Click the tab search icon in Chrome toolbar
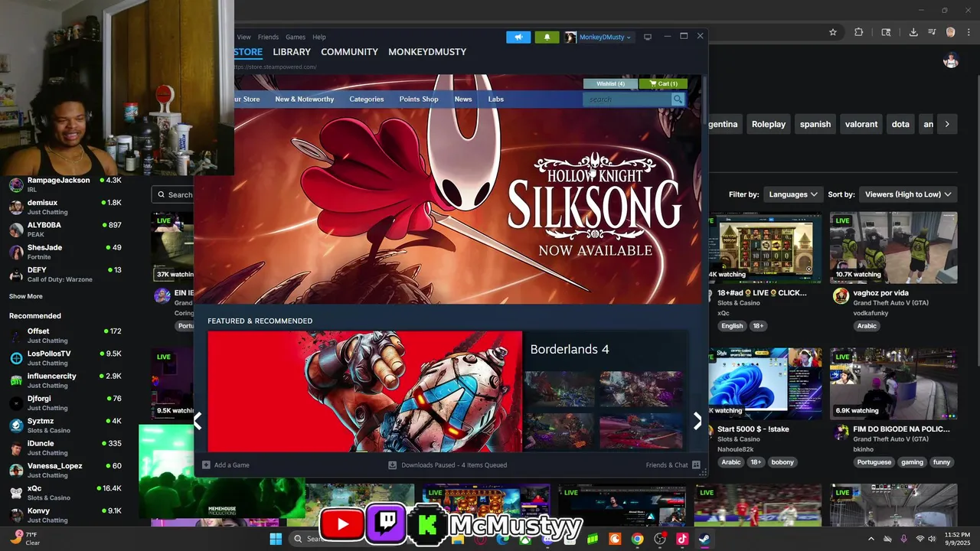Screen dimensions: 980x551 click(x=886, y=32)
